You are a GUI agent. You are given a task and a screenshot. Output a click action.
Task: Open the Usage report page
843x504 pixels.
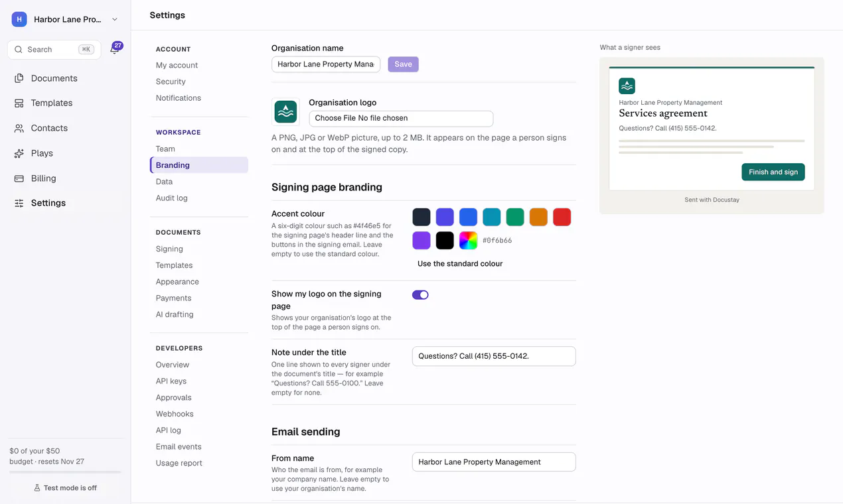coord(179,463)
